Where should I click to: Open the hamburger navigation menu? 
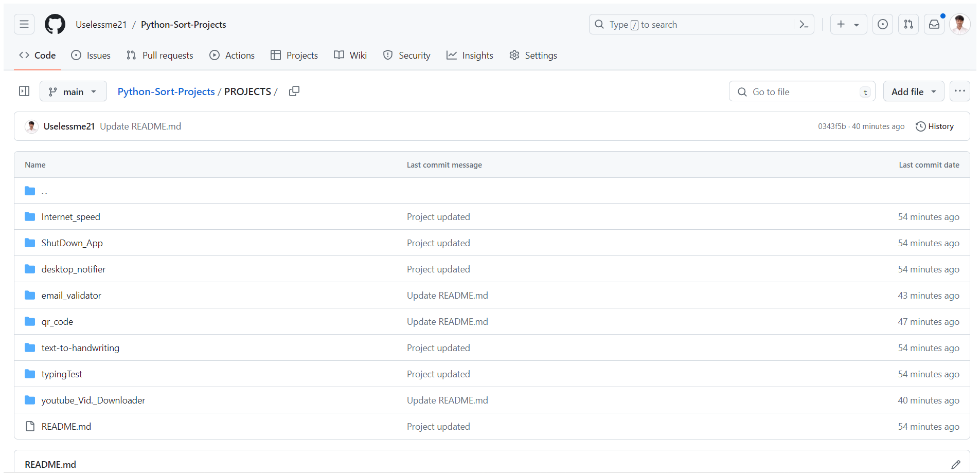(24, 24)
